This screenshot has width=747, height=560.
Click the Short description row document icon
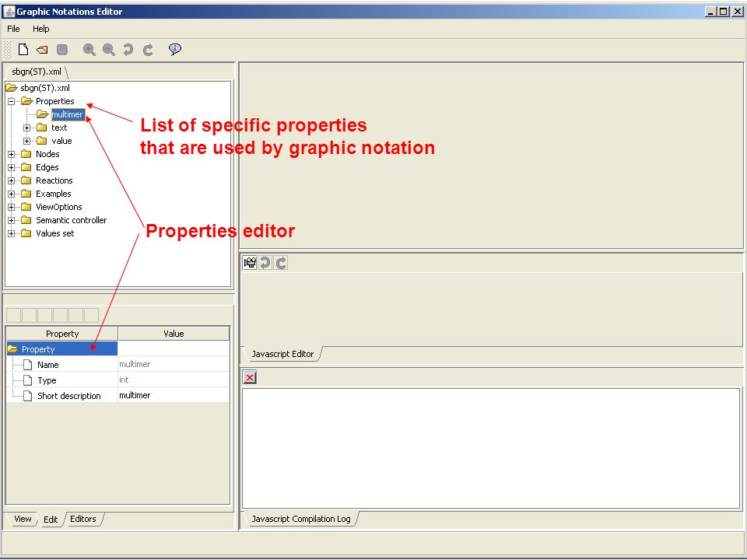[x=28, y=396]
